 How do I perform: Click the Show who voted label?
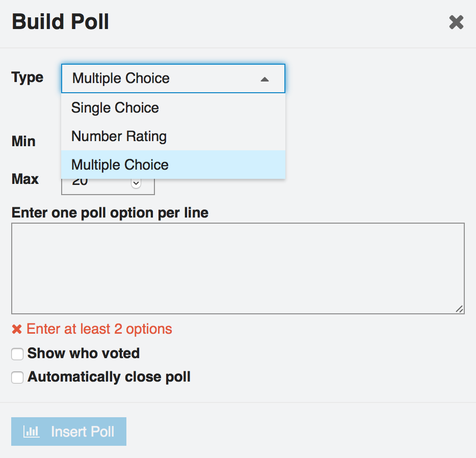pos(84,354)
